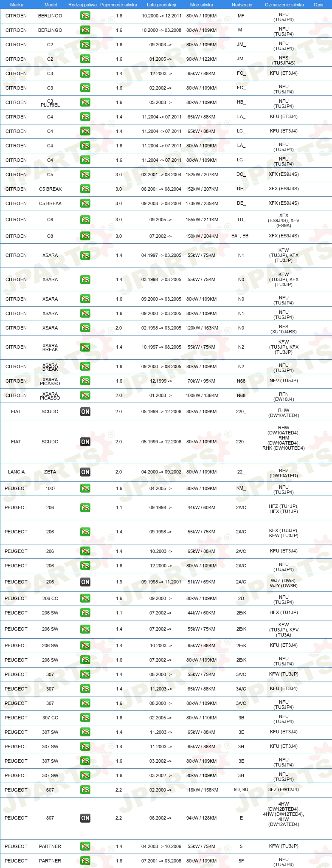This screenshot has width=332, height=868.
Task: Click petrol icon in Citroen C6 row
Action: pos(85,220)
